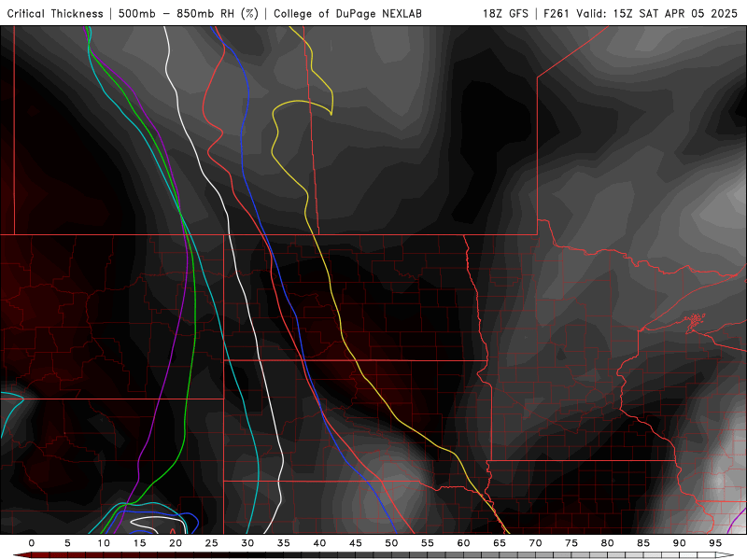This screenshot has height=560, width=747.
Task: Click the colorbar label "25"
Action: pyautogui.click(x=212, y=543)
